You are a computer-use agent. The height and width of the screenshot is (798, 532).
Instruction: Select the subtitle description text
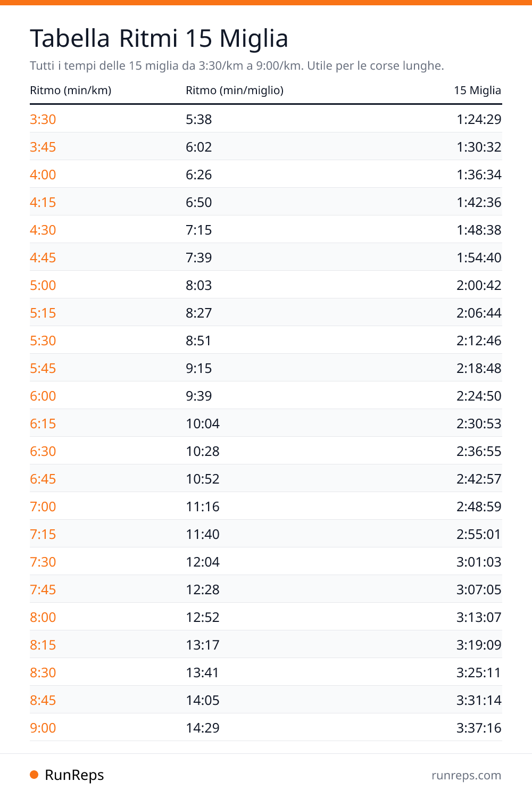[x=237, y=66]
